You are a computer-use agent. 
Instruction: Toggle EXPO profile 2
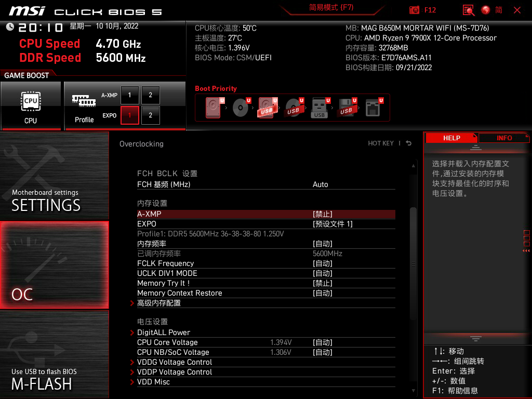pos(150,115)
